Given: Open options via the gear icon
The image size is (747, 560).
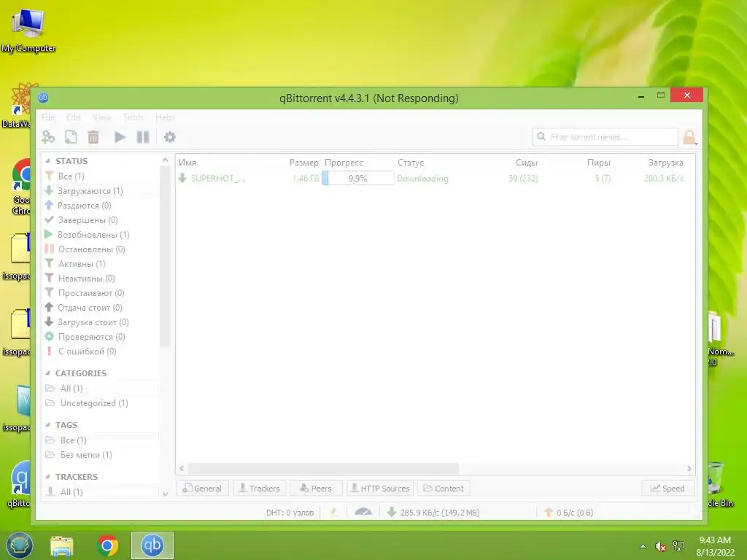Looking at the screenshot, I should click(x=169, y=137).
